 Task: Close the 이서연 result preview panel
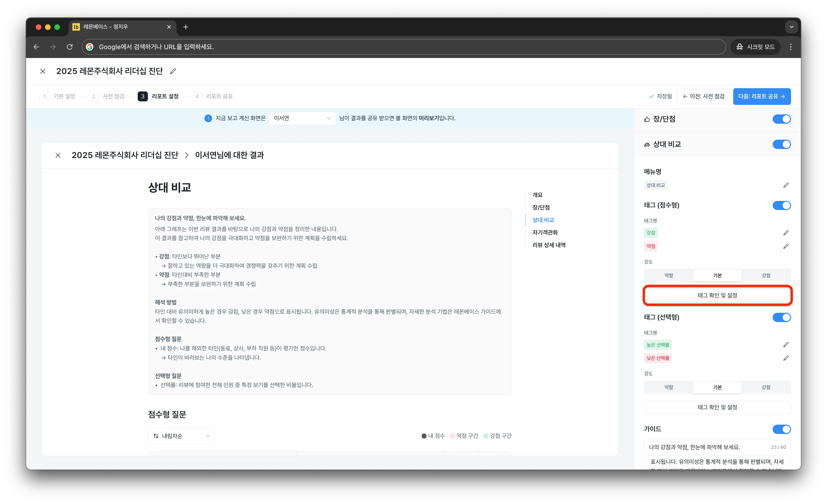(58, 155)
